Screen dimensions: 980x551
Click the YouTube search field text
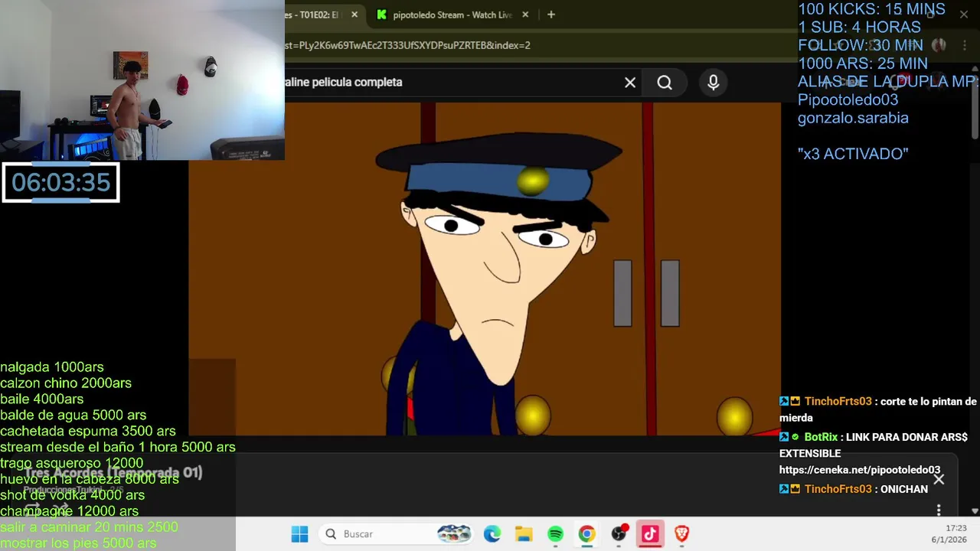(344, 82)
